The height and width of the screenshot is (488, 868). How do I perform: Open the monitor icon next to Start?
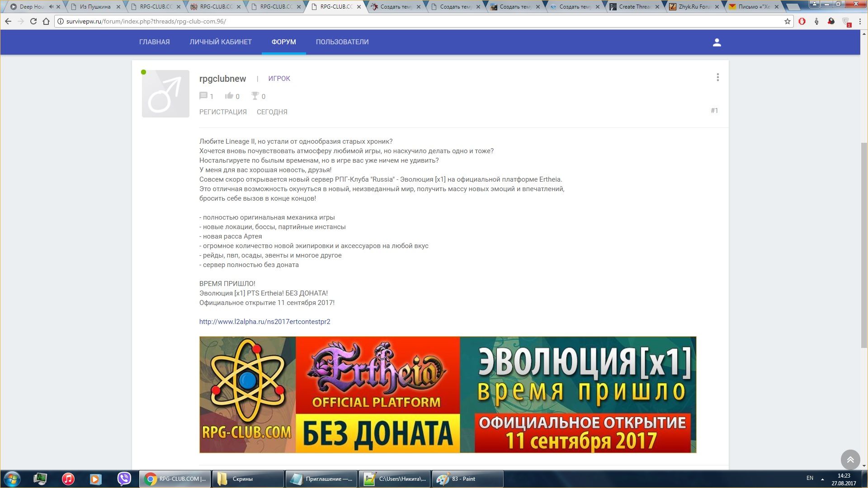coord(40,479)
